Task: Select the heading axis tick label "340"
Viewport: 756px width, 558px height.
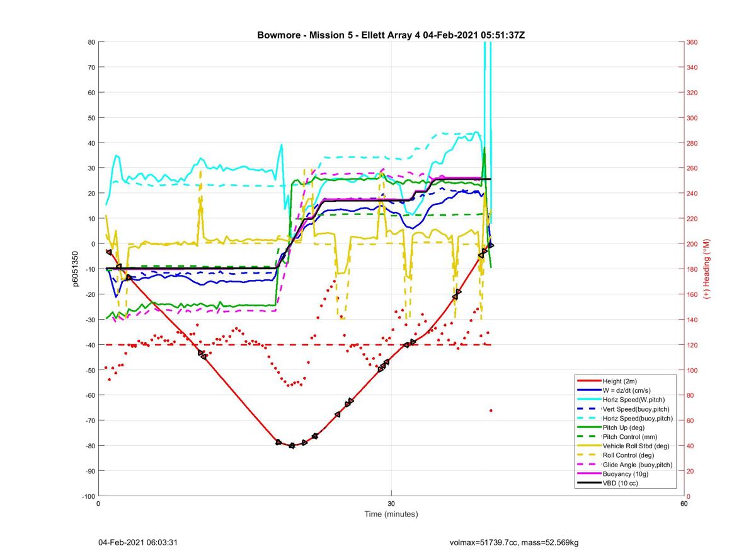Action: tap(692, 67)
